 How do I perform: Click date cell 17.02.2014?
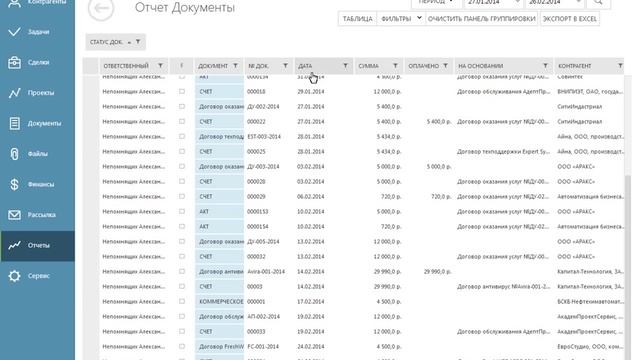coord(311,302)
